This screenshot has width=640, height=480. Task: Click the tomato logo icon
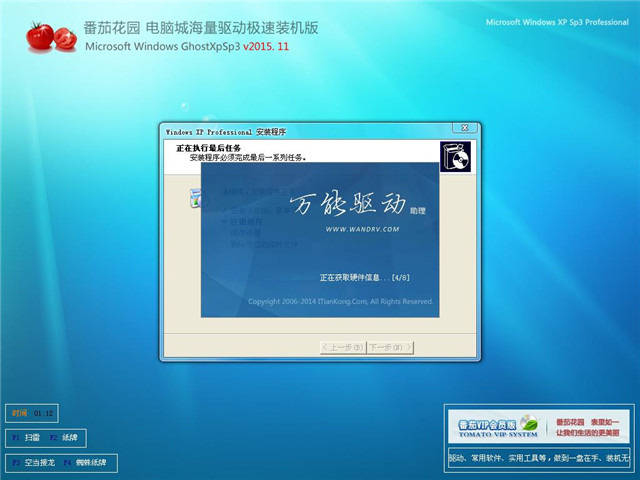(x=51, y=37)
